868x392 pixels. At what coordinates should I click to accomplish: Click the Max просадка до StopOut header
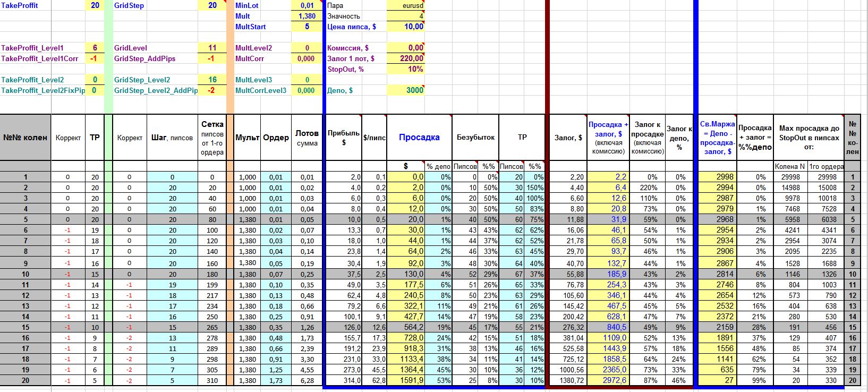[809, 138]
